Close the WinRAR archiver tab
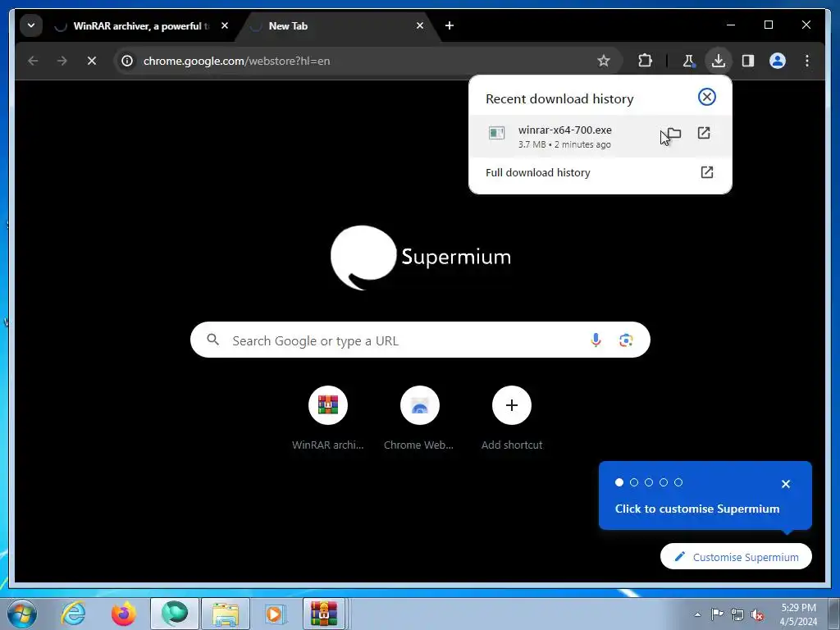The image size is (840, 630). (225, 25)
